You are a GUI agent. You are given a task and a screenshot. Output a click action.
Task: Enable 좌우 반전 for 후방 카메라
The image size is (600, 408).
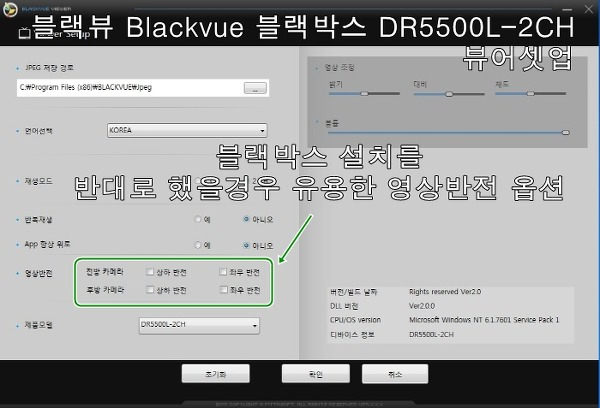point(223,290)
